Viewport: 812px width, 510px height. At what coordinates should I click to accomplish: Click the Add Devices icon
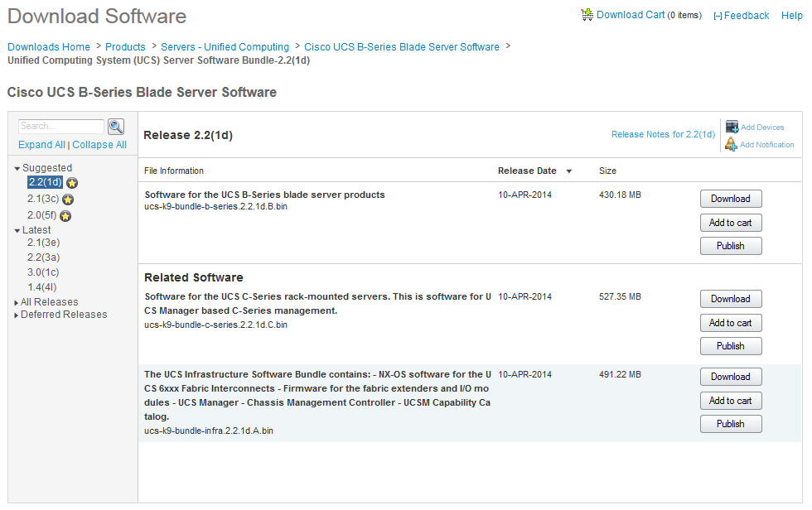click(x=732, y=127)
